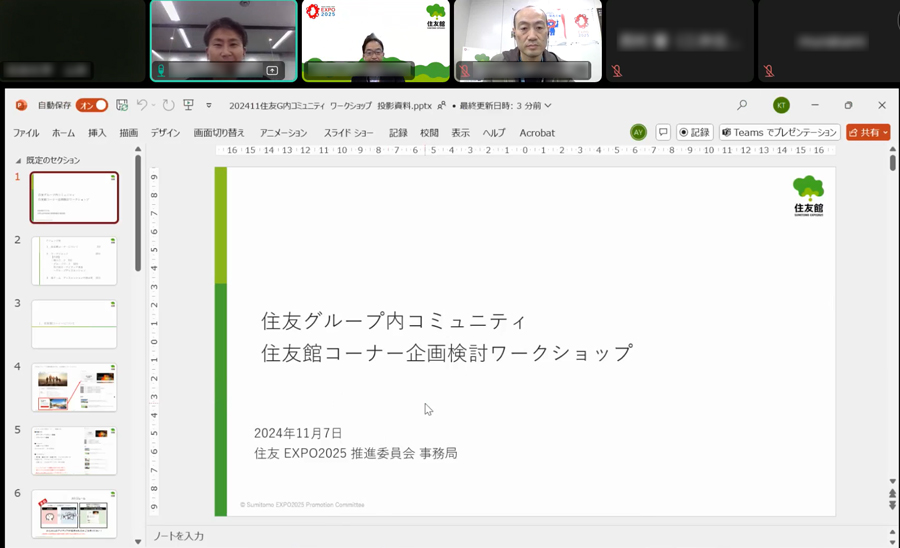The height and width of the screenshot is (548, 900).
Task: Expand the 最終更新日時 version history dropdown
Action: click(506, 106)
